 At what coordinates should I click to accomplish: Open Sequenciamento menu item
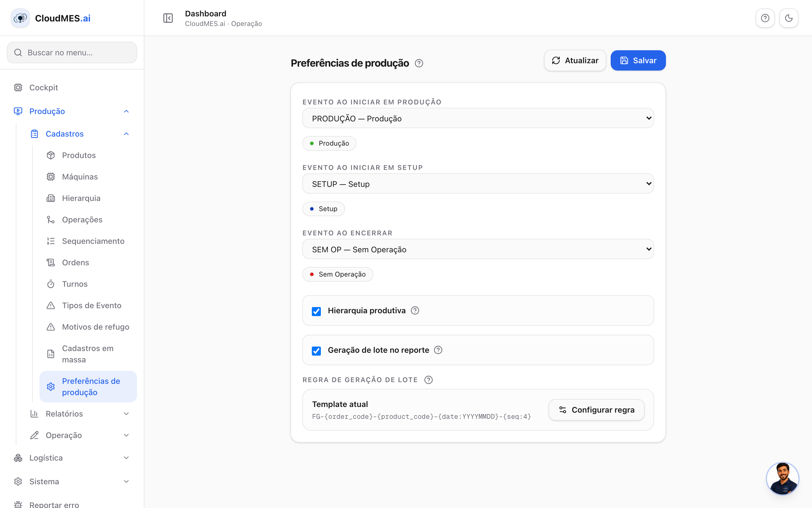point(88,241)
